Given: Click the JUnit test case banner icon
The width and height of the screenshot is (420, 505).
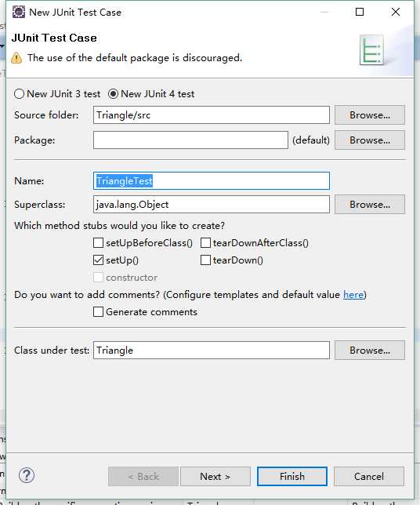Looking at the screenshot, I should [371, 50].
